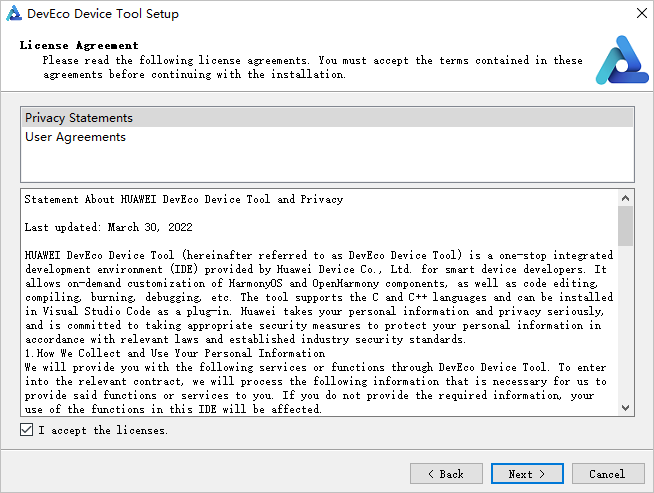Click the privacy statement title line

click(183, 199)
